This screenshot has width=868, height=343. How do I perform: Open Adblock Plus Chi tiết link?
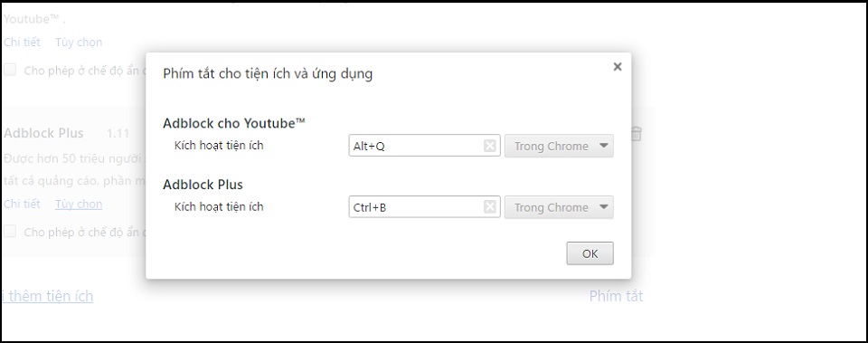click(22, 204)
